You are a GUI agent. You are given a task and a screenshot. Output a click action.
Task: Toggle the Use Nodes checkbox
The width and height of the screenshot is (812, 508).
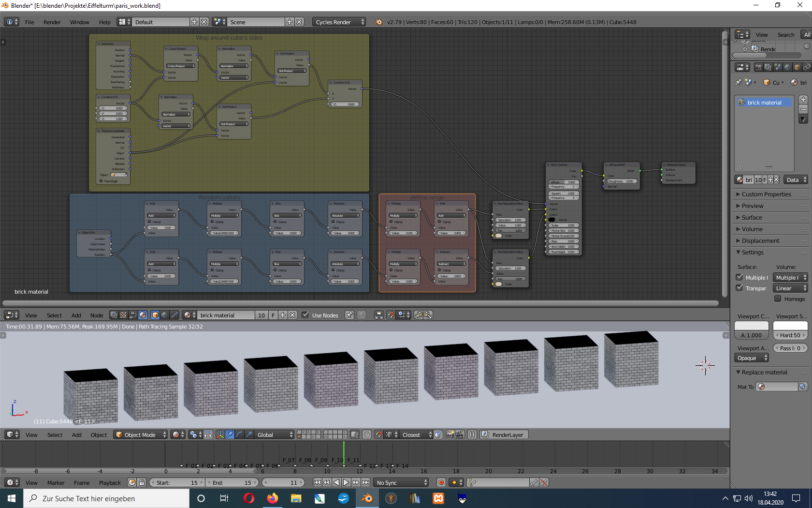(305, 315)
